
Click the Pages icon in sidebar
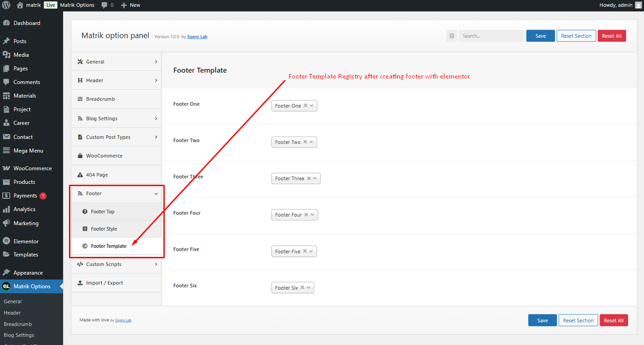[x=6, y=69]
